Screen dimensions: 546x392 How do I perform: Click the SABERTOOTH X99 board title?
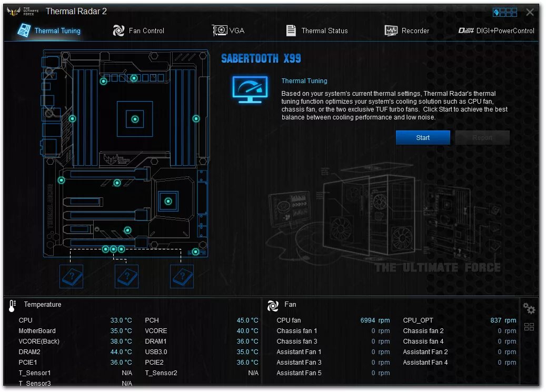(261, 58)
